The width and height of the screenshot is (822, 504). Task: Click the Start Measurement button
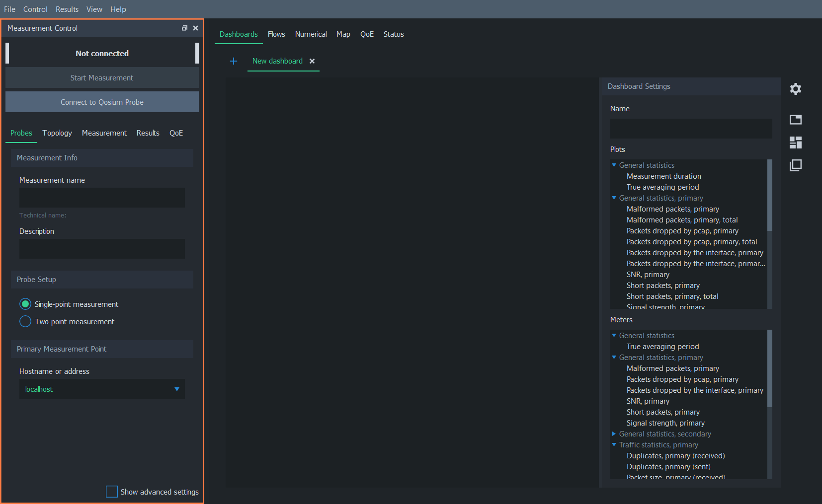coord(102,78)
